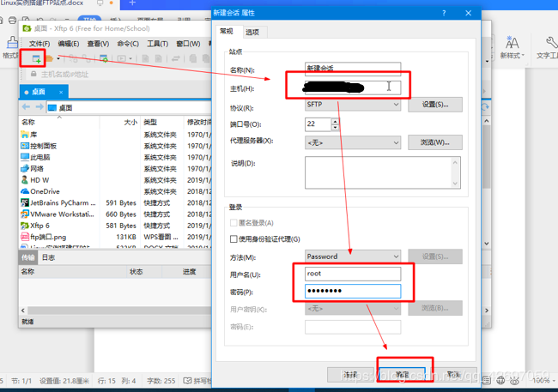Click the new session toolbar icon in Xftp
Screen dimensions: 558x392
(36, 58)
